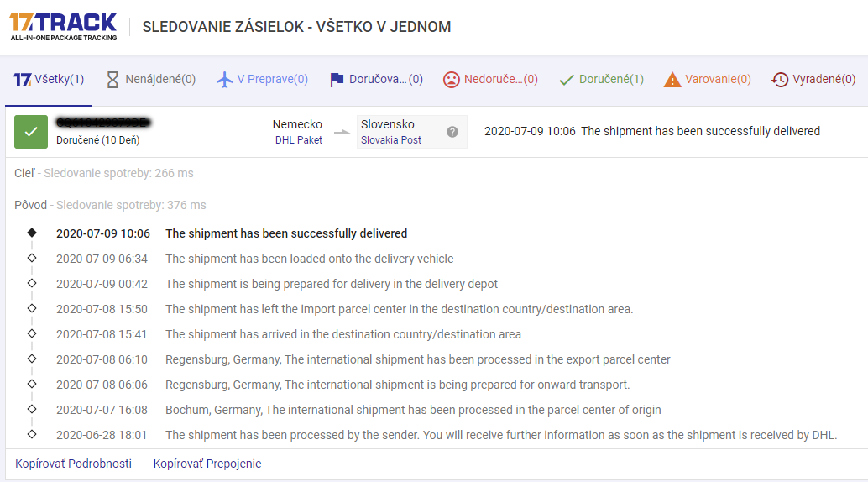Click the question mark help icon

point(452,132)
